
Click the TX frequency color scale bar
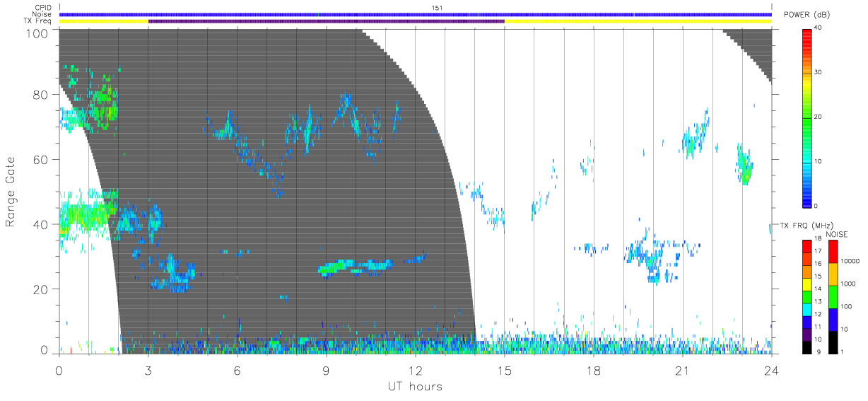coord(807,296)
